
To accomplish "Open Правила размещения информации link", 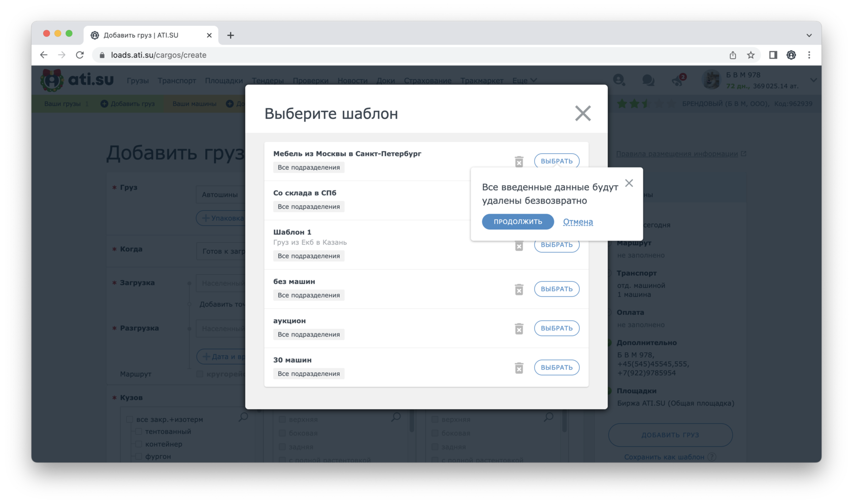I will click(681, 154).
